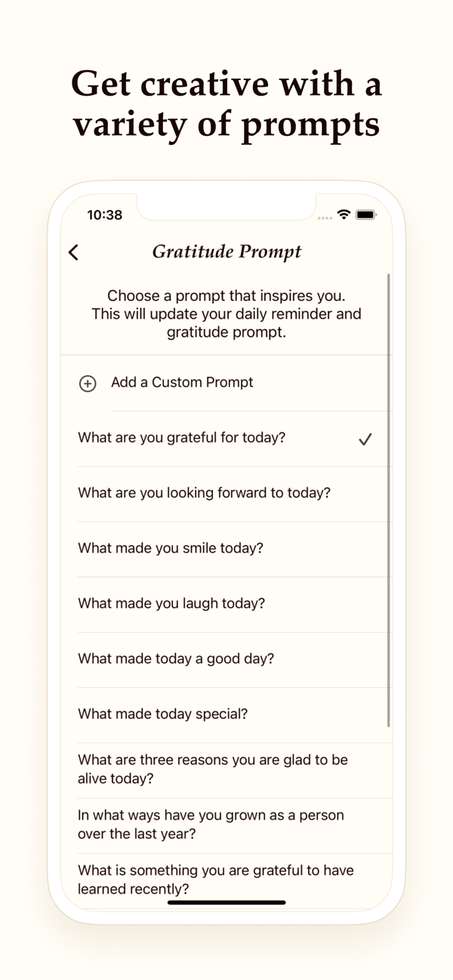The width and height of the screenshot is (453, 980).
Task: Tap the checkmark beside grateful prompt
Action: pyautogui.click(x=365, y=438)
